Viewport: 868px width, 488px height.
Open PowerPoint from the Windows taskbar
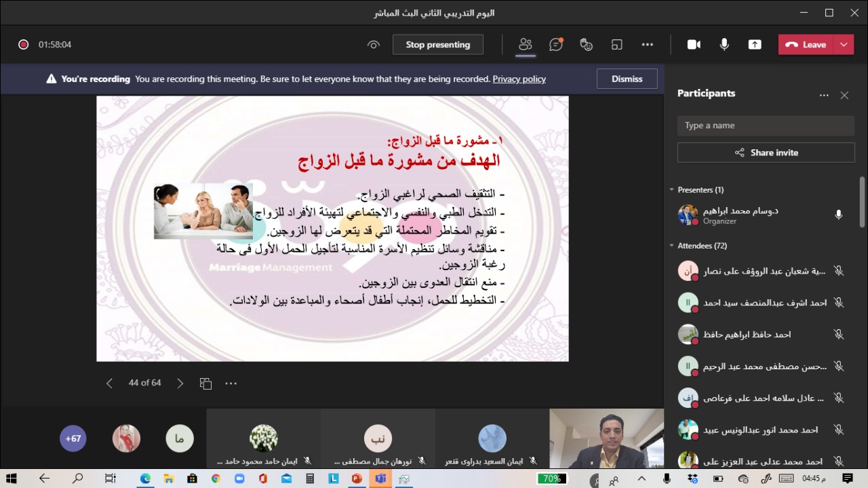point(357,478)
